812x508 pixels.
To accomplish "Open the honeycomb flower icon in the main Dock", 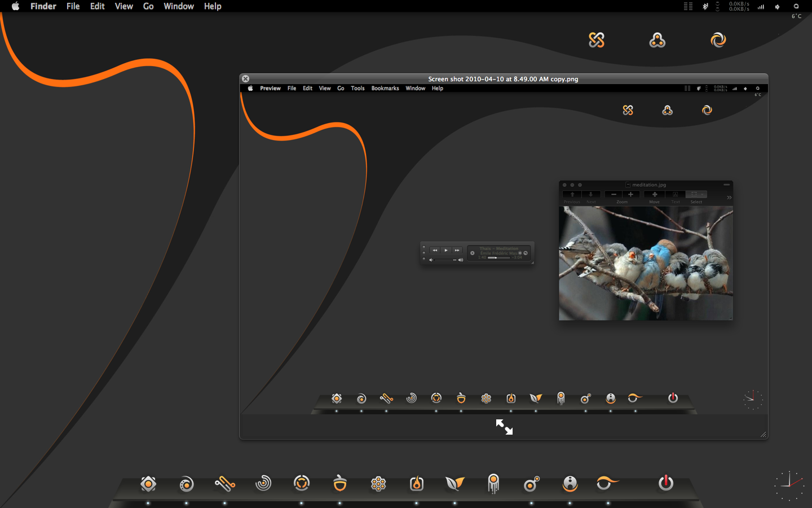I will tap(378, 484).
